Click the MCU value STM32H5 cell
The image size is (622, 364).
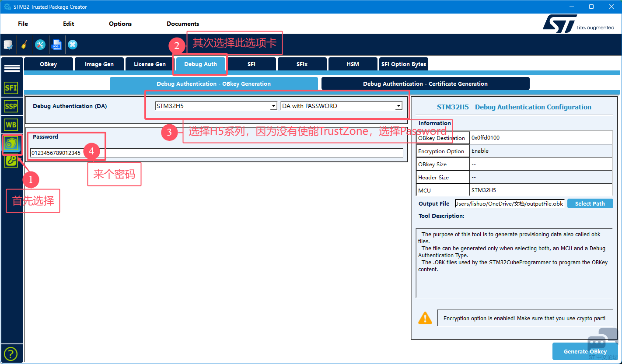[x=541, y=190]
